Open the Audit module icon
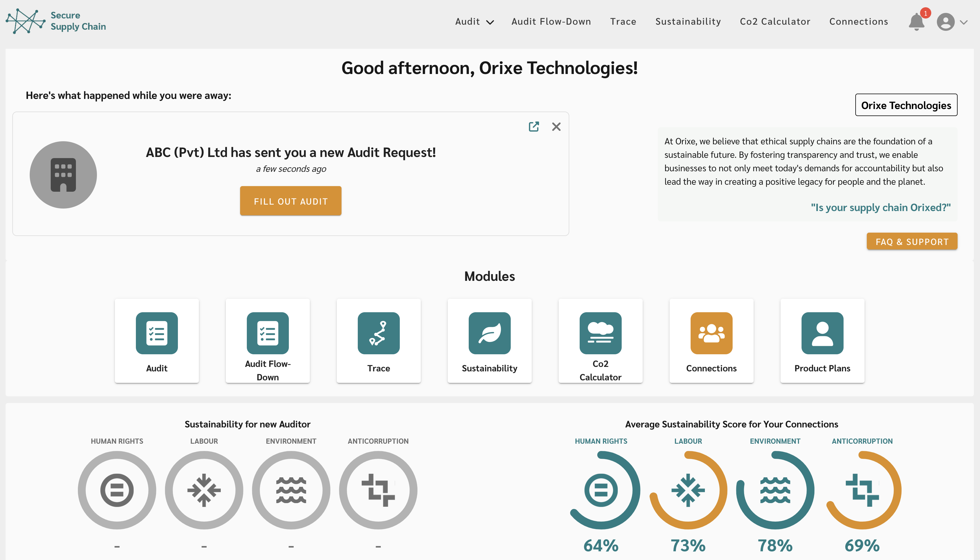The image size is (980, 560). click(157, 333)
